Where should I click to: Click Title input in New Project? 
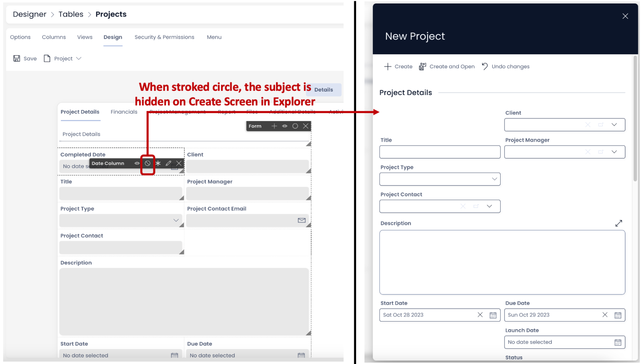coord(440,152)
